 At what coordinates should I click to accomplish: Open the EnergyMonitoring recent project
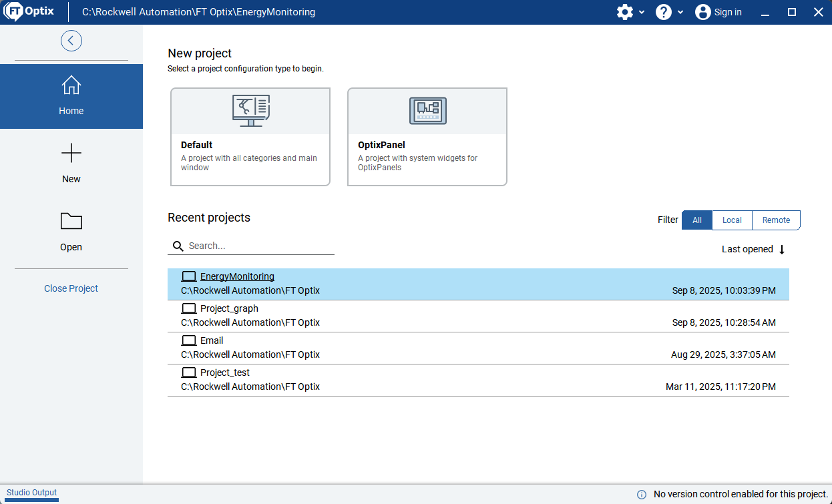tap(237, 276)
